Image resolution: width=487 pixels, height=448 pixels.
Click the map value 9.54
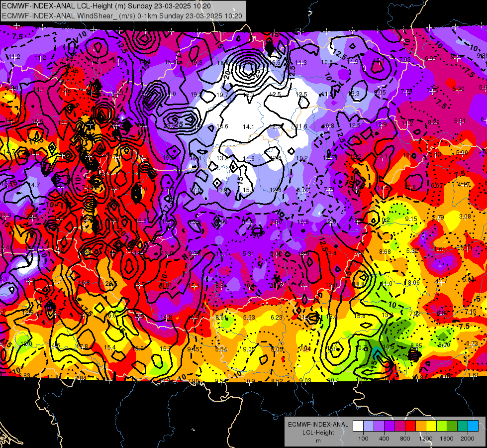click(x=221, y=381)
